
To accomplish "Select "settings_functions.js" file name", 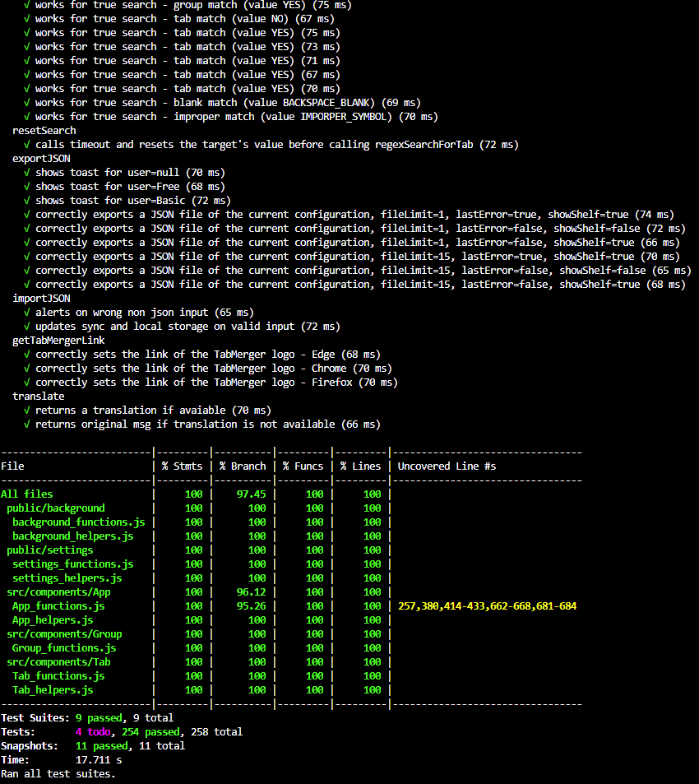I will point(73,564).
